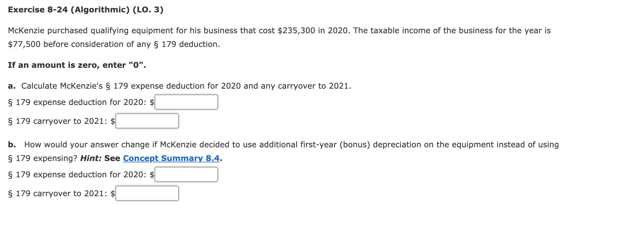Click part b 'carryover to 2021' label

(57, 194)
